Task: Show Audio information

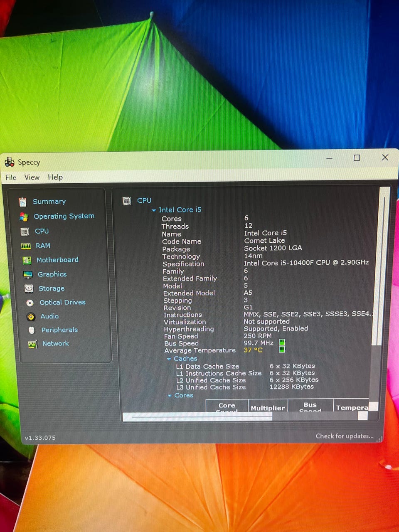Action: (49, 316)
